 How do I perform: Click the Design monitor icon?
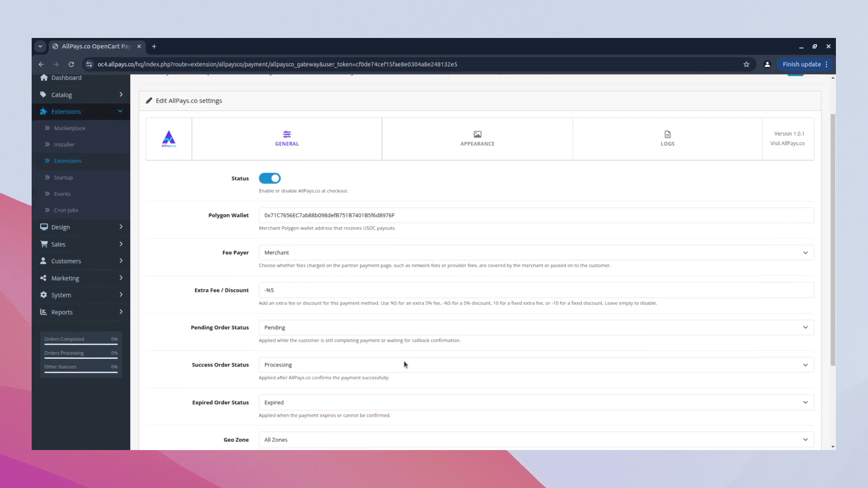pos(44,227)
